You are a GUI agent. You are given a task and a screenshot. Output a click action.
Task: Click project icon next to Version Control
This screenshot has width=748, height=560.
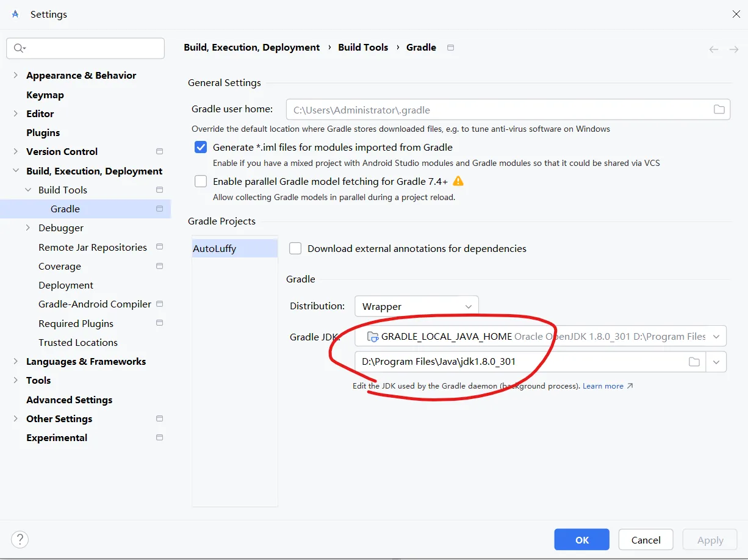click(x=159, y=151)
